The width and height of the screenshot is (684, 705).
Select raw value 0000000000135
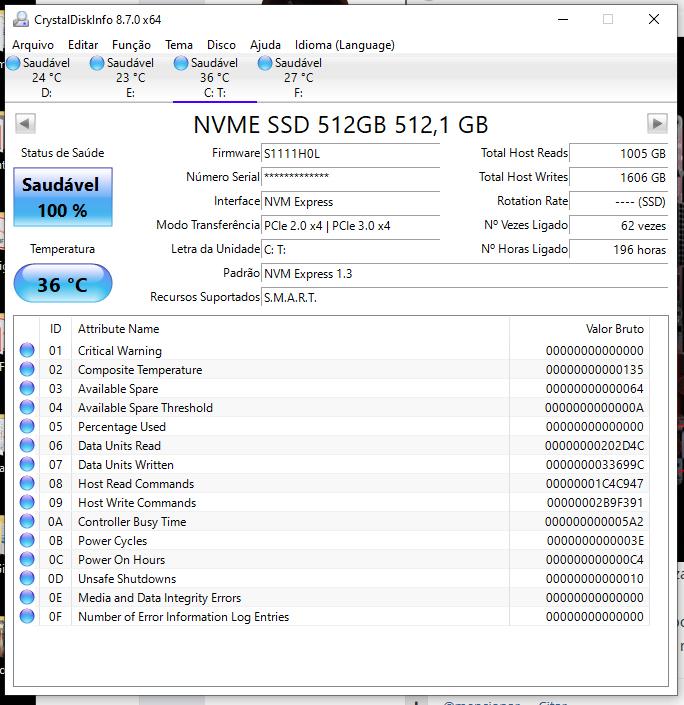[595, 370]
